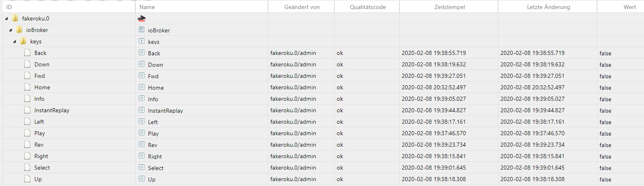Click the state icon beside Select name
This screenshot has height=186, width=644.
tap(142, 168)
